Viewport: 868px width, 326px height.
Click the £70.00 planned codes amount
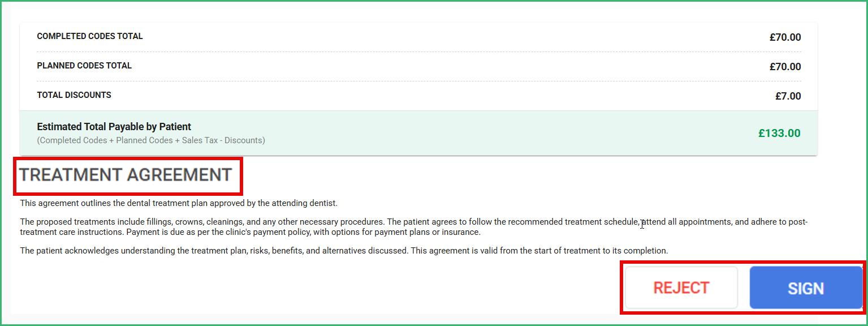[x=785, y=66]
